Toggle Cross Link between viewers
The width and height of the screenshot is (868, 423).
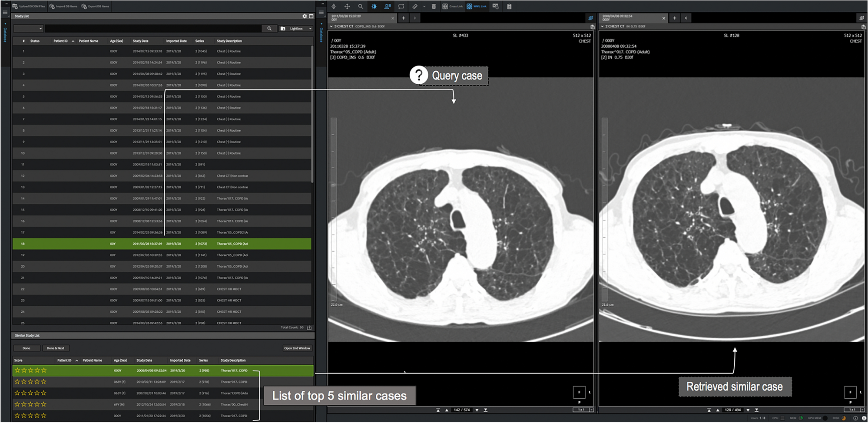pyautogui.click(x=452, y=7)
